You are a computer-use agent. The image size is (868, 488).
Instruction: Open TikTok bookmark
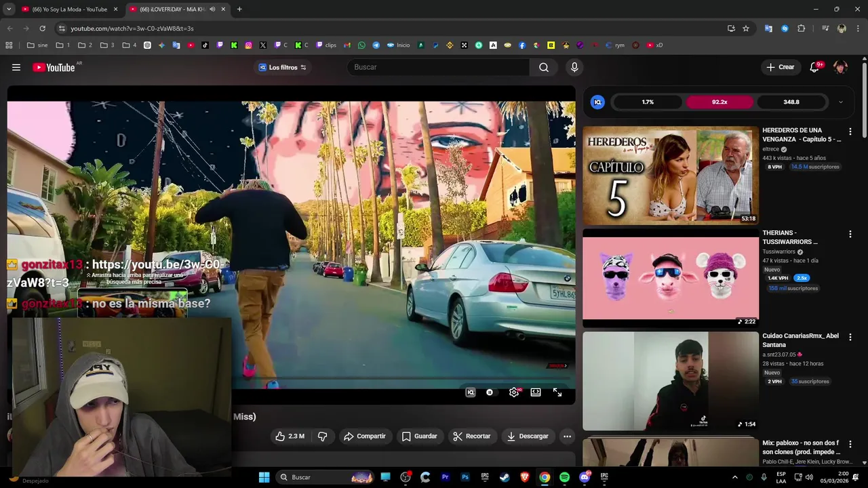click(205, 45)
